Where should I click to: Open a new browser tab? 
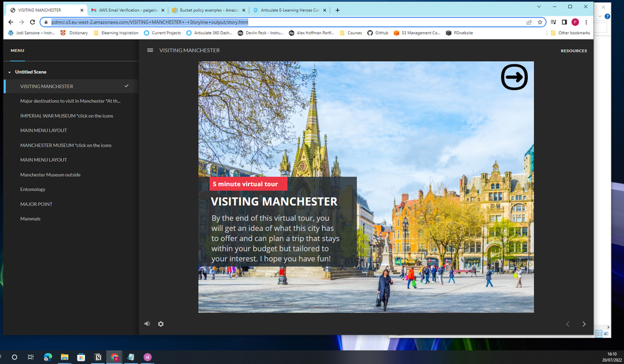tap(338, 10)
